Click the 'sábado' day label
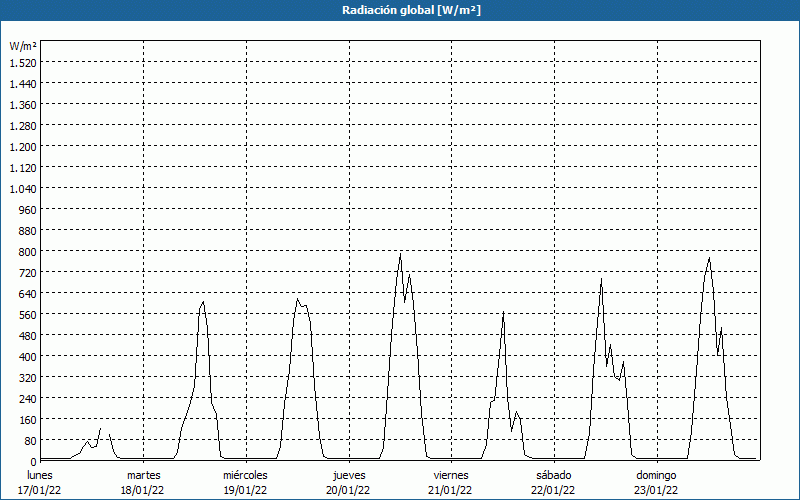Screen dimensions: 800x500 (554, 475)
